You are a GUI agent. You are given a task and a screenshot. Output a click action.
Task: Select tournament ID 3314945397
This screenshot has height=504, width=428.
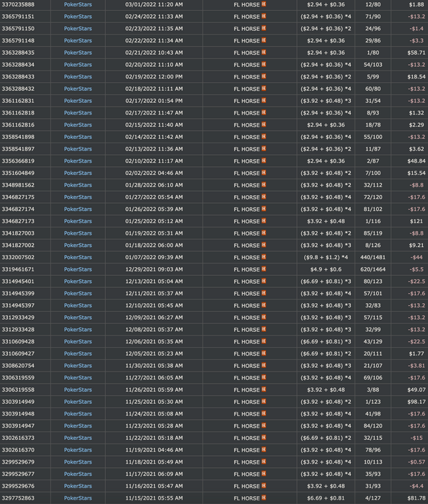click(18, 305)
